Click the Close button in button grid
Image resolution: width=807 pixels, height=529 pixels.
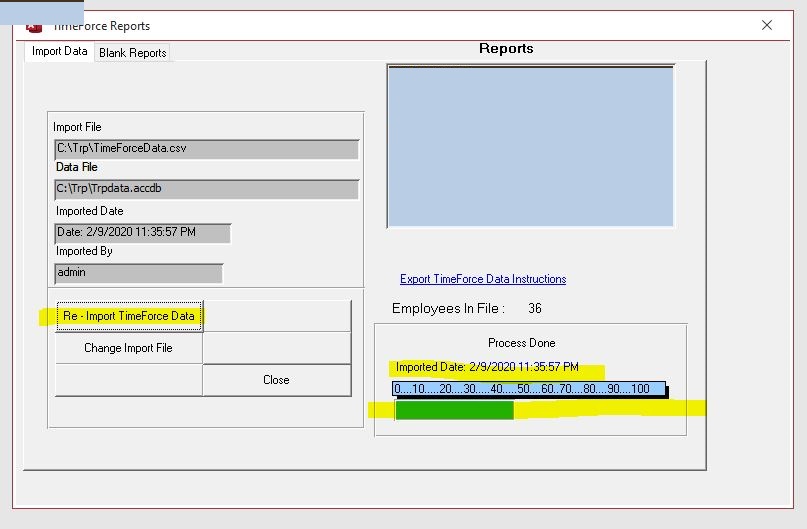point(276,380)
